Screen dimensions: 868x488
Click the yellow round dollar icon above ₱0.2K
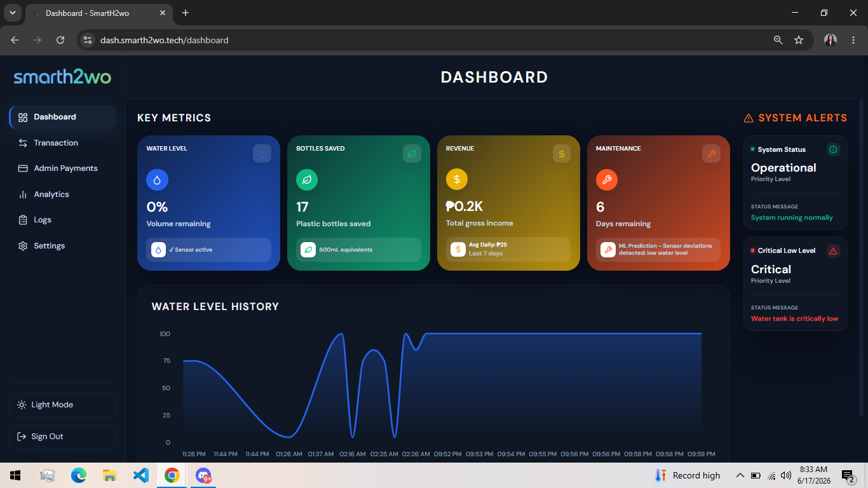coord(457,180)
